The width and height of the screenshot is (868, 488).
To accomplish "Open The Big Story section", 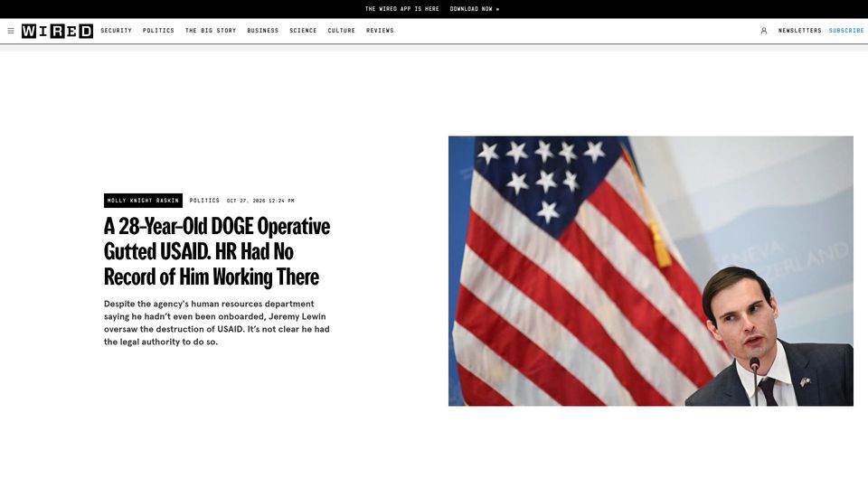I will tap(211, 31).
